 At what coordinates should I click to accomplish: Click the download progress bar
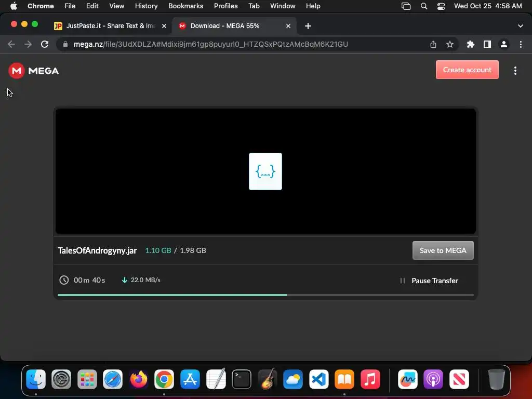tap(265, 295)
